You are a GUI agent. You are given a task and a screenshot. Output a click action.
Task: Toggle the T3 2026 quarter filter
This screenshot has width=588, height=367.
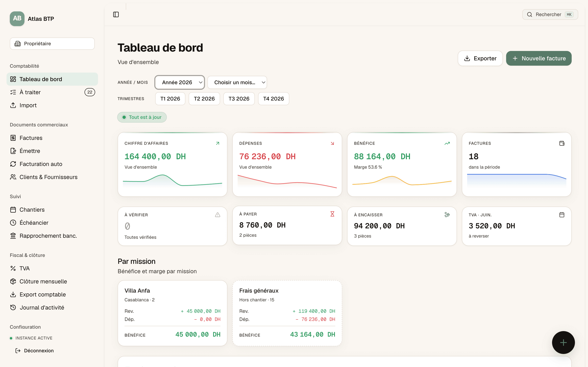(x=239, y=98)
